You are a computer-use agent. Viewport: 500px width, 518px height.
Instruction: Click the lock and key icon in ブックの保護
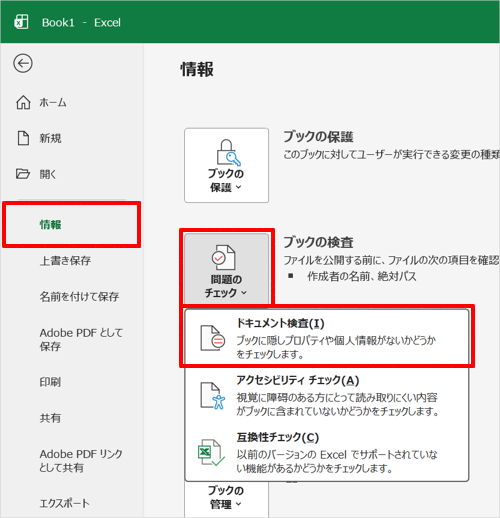228,152
